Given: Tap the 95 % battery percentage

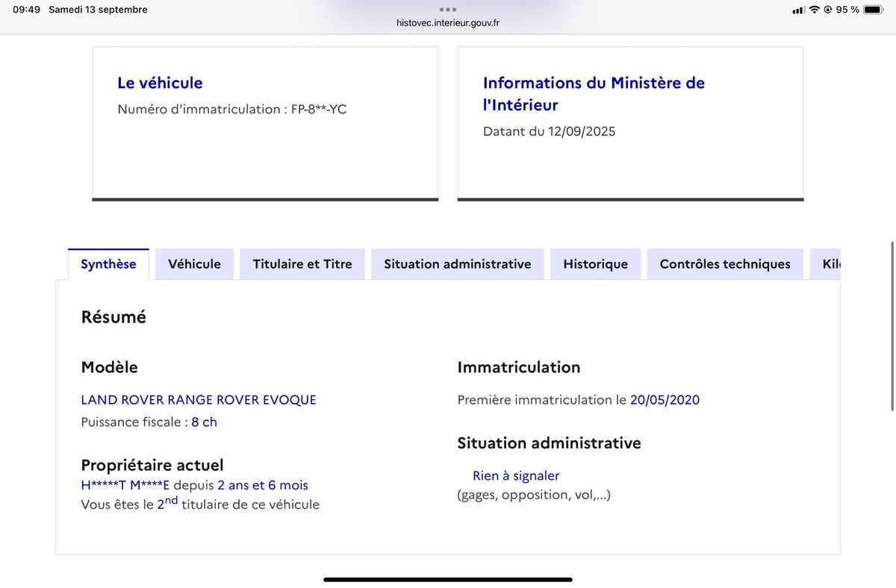Looking at the screenshot, I should click(x=847, y=10).
